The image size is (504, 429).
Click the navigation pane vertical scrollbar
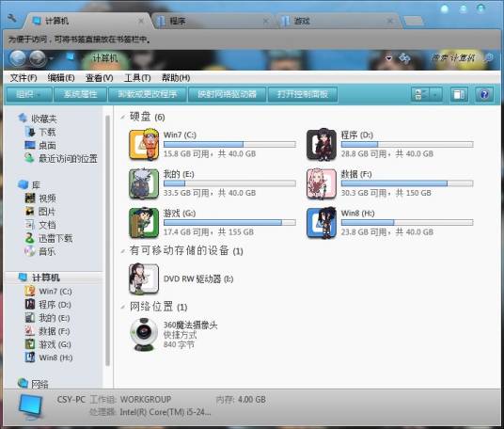point(108,240)
